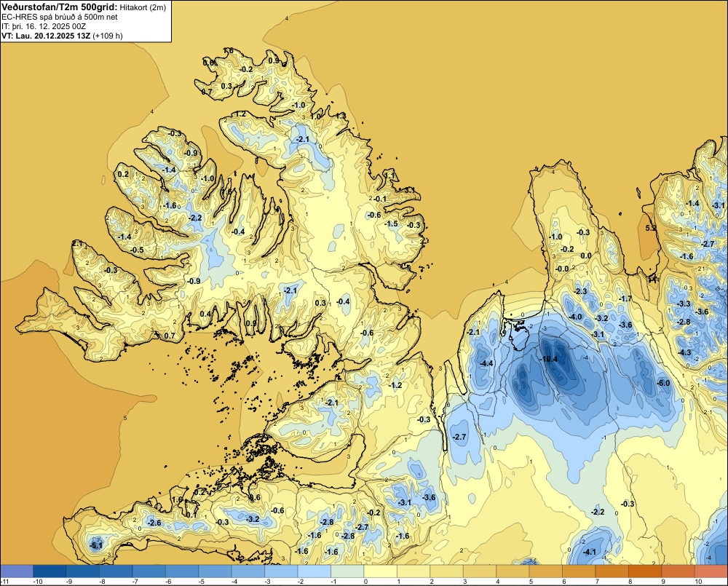728x586 pixels.
Task: Click the 0 label on the color scale
Action: (365, 581)
